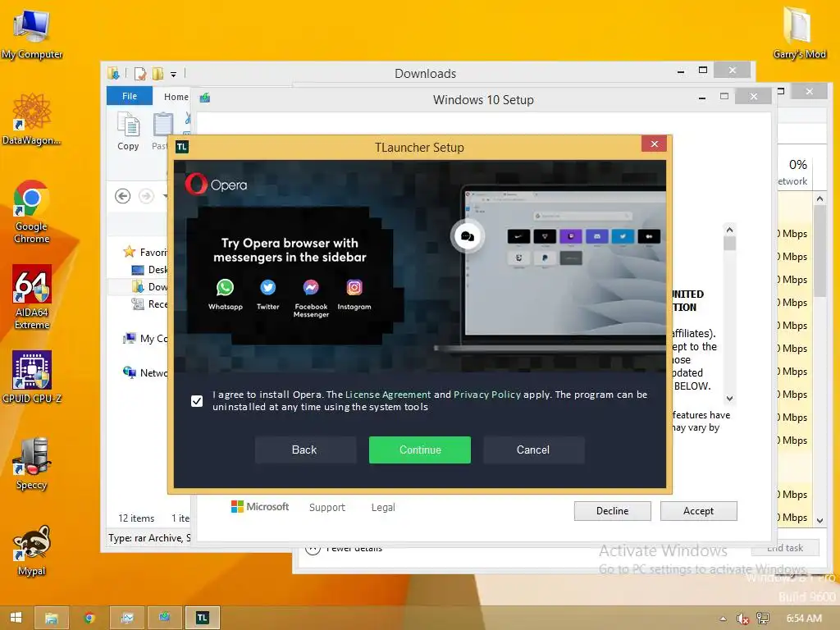Screen dimensions: 840x630
Task: Click Copy in the Downloads ribbon
Action: click(128, 132)
